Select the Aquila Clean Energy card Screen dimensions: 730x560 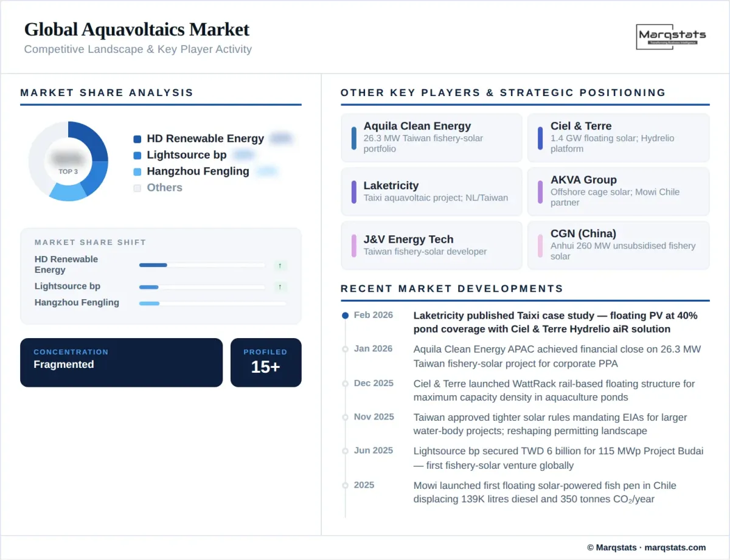coord(432,137)
